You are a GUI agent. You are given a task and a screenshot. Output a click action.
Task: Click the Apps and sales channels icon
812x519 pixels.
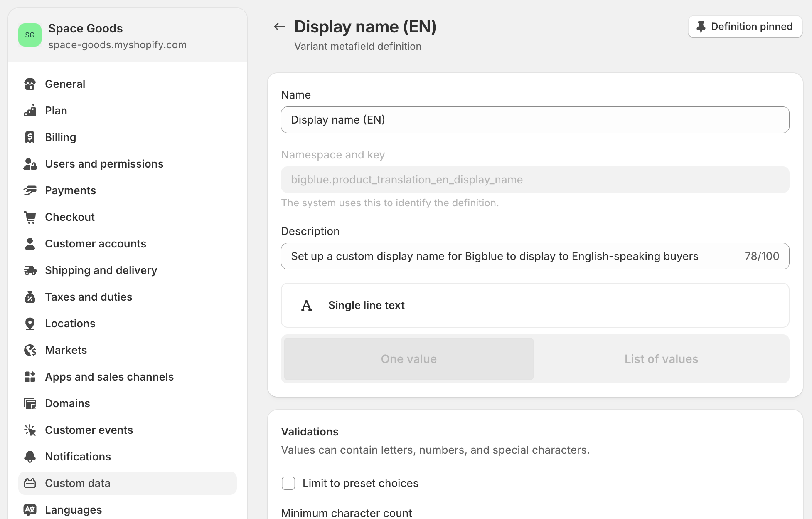coord(30,377)
